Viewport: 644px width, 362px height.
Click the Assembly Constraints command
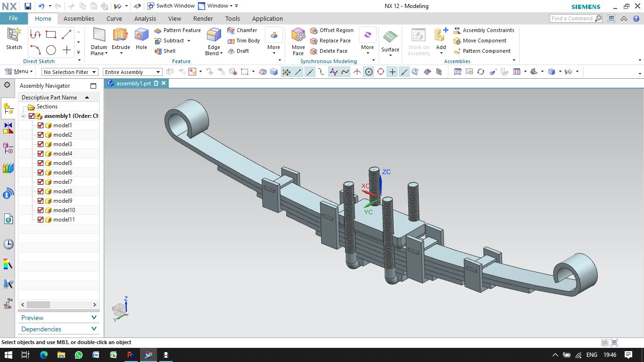[x=484, y=30]
